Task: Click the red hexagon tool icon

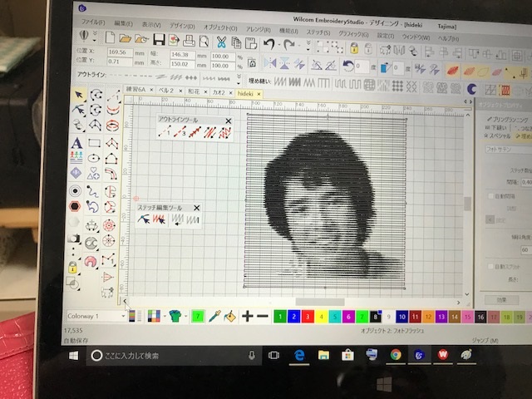Action: click(x=75, y=206)
